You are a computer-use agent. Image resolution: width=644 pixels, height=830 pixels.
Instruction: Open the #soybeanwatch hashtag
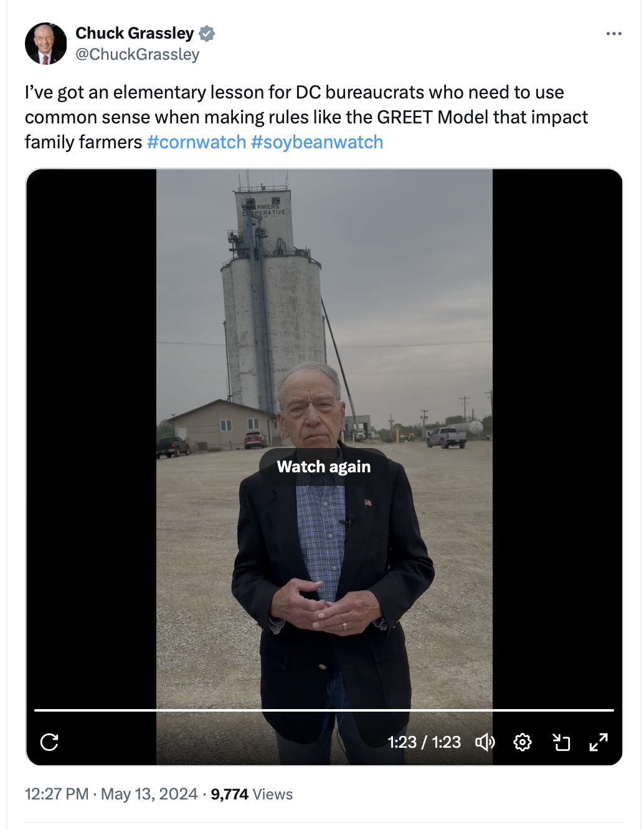coord(317,142)
